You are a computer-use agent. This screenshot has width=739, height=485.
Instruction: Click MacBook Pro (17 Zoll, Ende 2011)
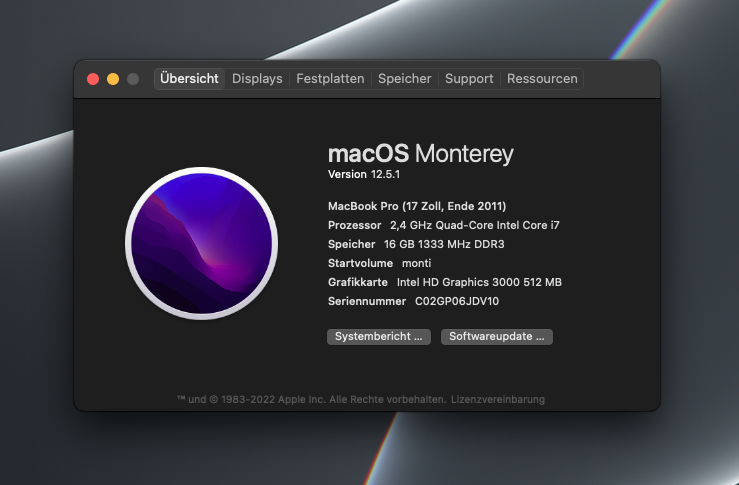pos(417,206)
